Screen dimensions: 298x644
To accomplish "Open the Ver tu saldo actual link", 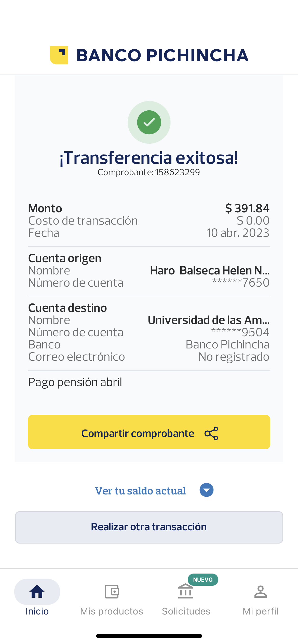I will (x=140, y=491).
